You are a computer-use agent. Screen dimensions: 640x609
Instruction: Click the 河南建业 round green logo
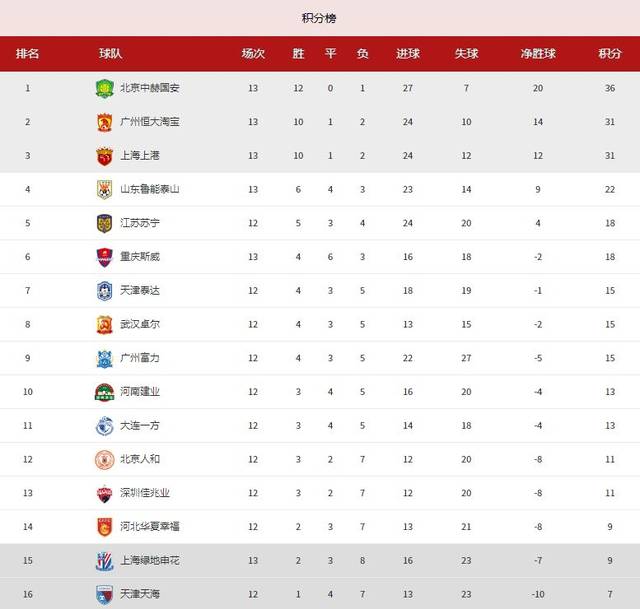(104, 392)
